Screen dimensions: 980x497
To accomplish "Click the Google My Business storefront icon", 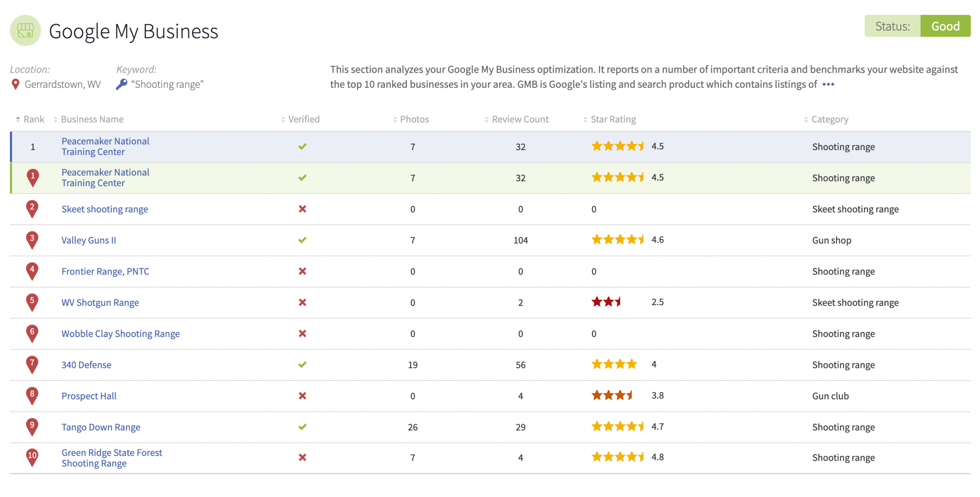I will (x=25, y=31).
